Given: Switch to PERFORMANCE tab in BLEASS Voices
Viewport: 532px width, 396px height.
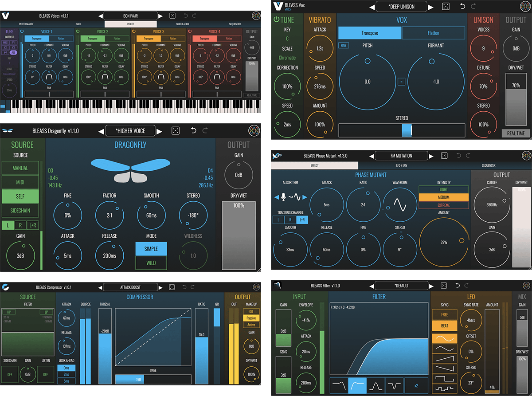Looking at the screenshot, I should click(26, 24).
